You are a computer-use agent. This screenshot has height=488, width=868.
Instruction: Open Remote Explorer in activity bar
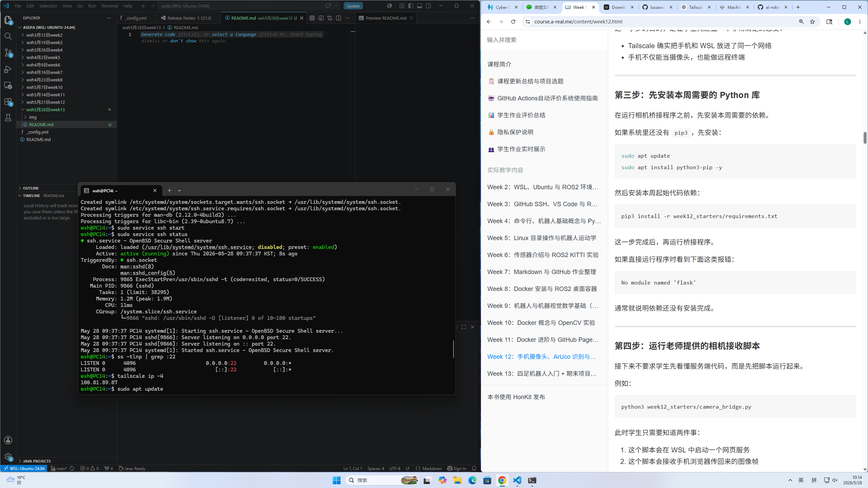tap(8, 85)
